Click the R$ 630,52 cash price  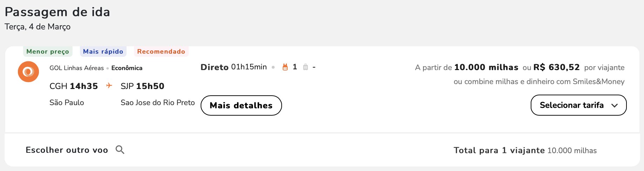(x=556, y=67)
